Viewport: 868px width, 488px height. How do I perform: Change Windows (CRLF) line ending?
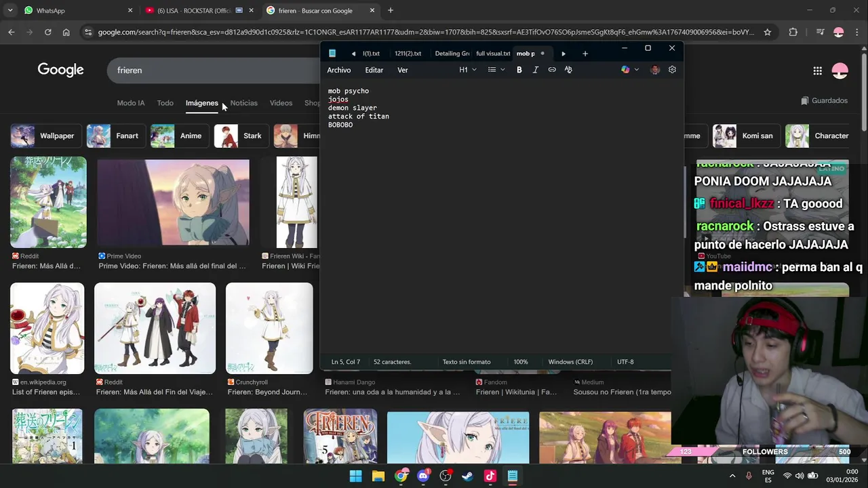pyautogui.click(x=570, y=362)
